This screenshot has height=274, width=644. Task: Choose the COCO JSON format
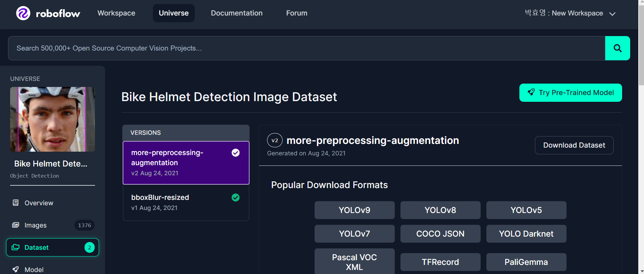pos(441,234)
